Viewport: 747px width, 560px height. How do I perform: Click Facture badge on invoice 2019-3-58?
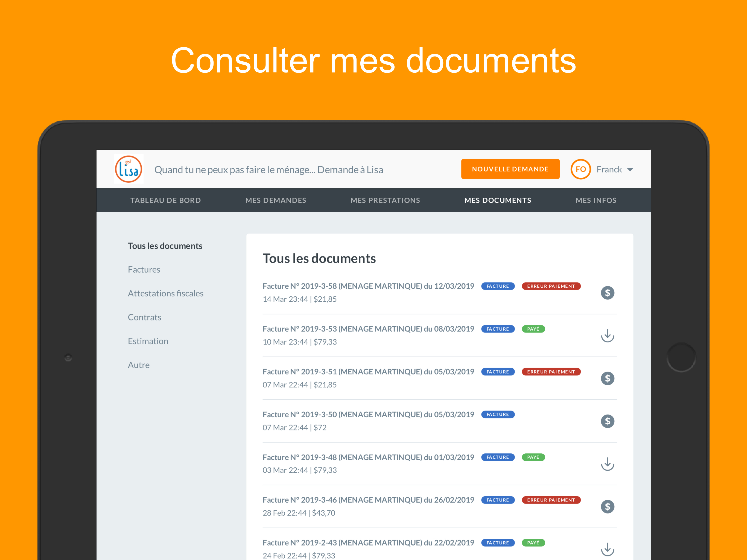click(x=497, y=286)
